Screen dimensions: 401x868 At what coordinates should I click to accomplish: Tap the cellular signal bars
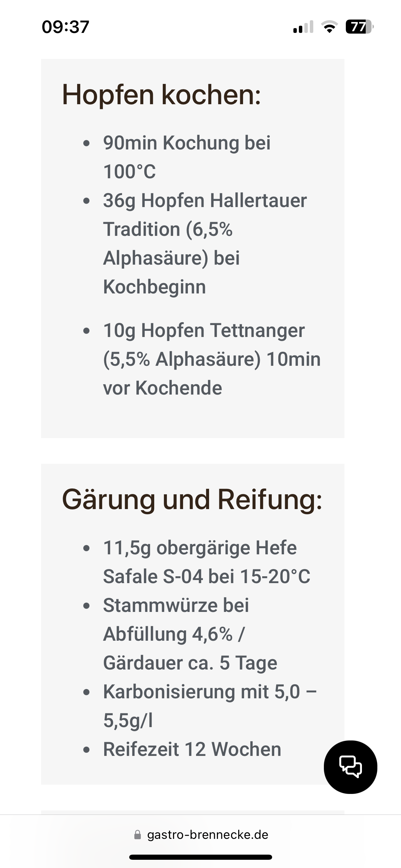303,27
